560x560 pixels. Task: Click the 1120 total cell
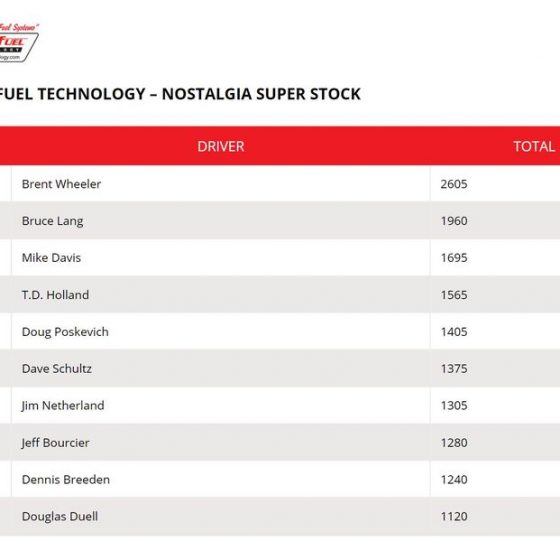[454, 516]
